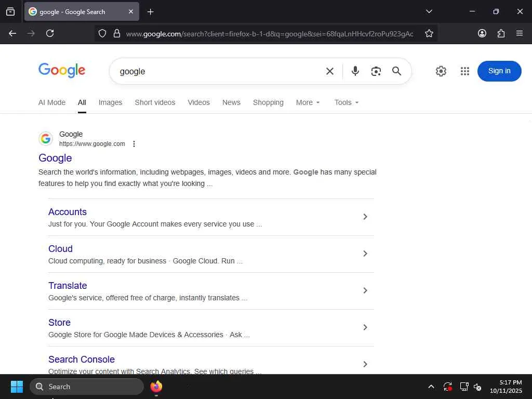
Task: Click the https://www.google.com result URL
Action: 92,144
